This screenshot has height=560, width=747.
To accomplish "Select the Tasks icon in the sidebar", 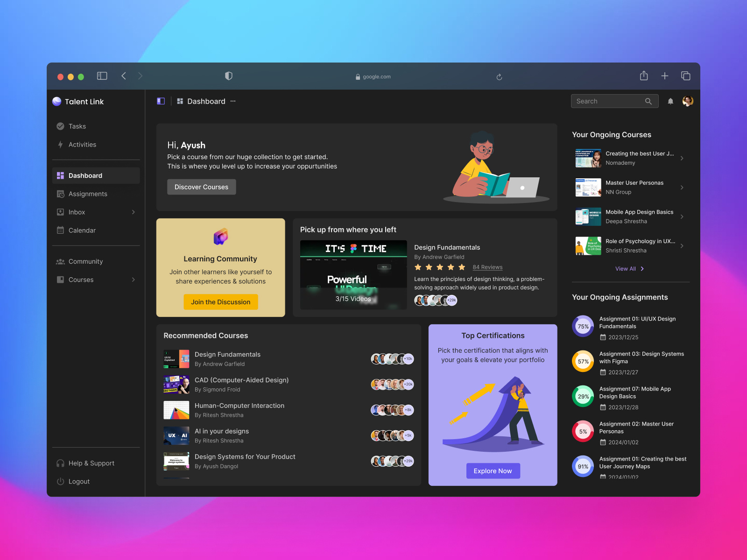I will click(x=61, y=126).
